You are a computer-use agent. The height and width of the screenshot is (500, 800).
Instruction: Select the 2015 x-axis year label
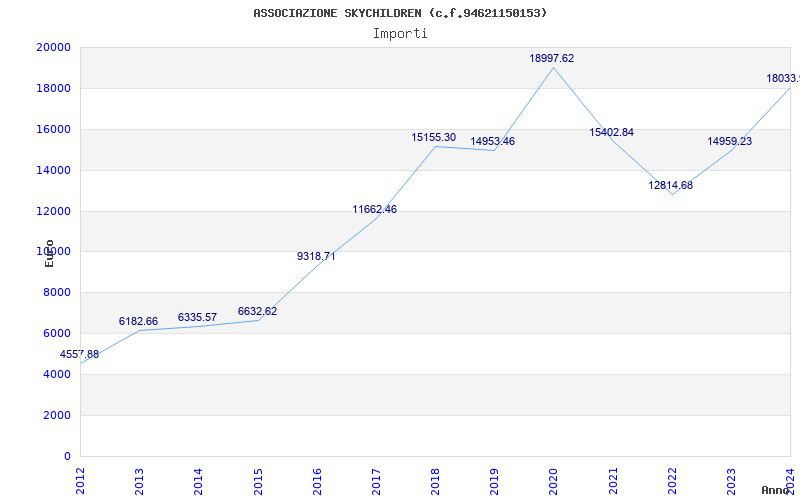[x=258, y=481]
